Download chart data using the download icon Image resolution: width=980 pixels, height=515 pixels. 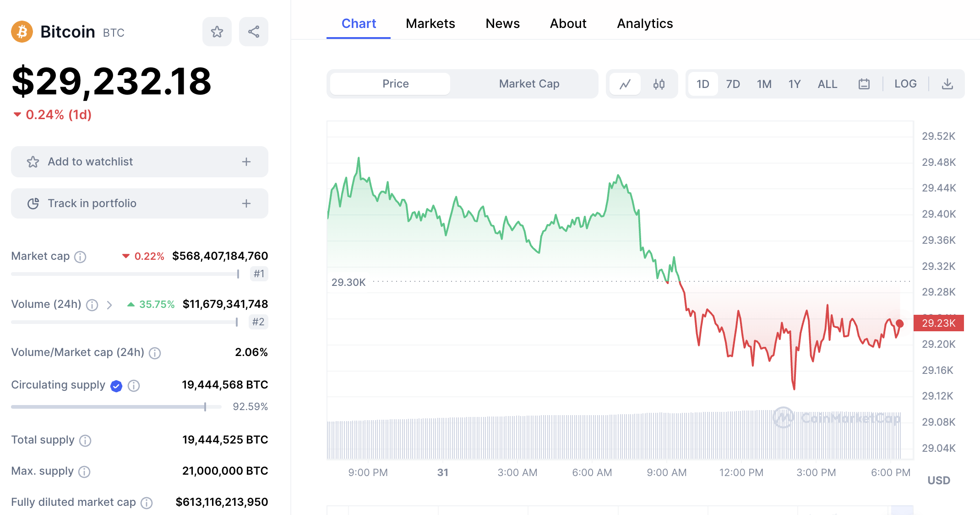click(947, 84)
